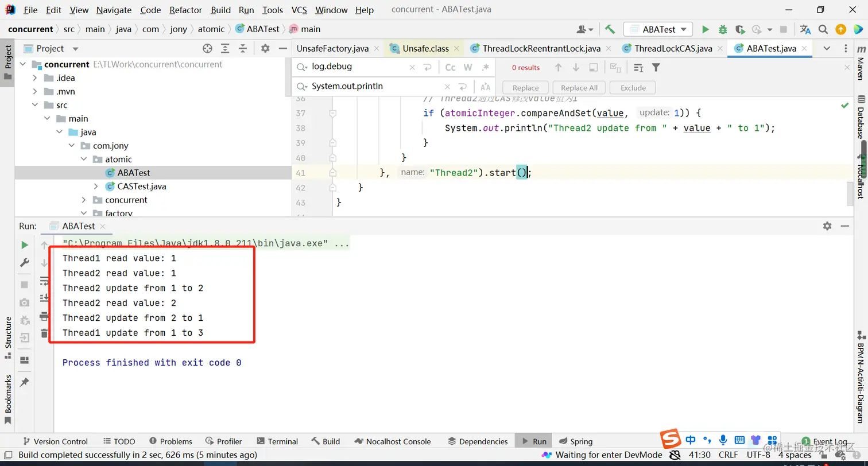The height and width of the screenshot is (466, 868).
Task: Open the Refactor menu
Action: pos(185,10)
